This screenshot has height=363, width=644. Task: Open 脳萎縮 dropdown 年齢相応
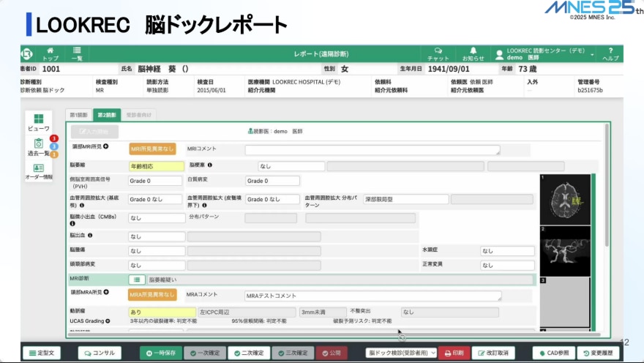click(157, 166)
